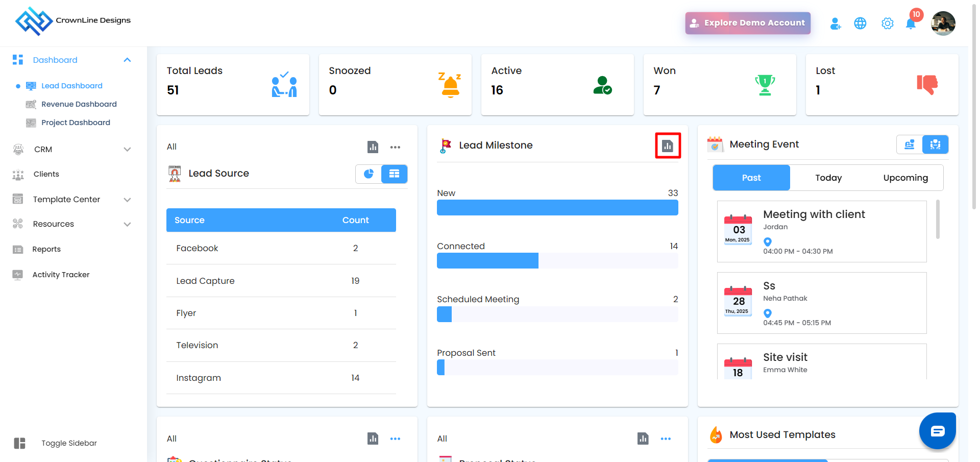
Task: Select the Facebook source row
Action: point(281,248)
